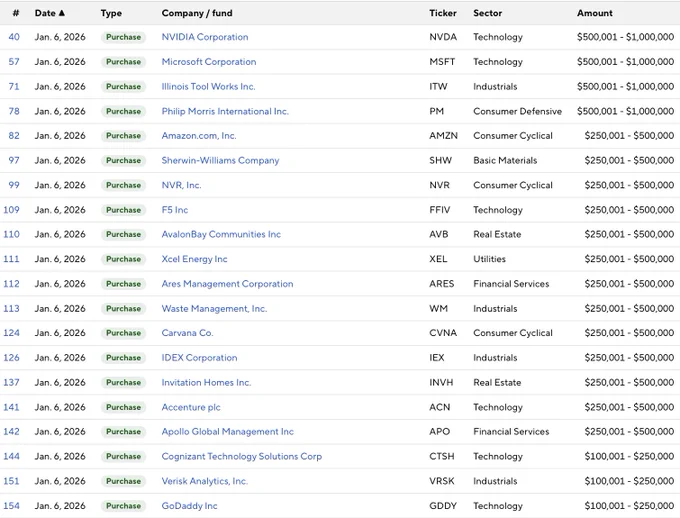Click row number 109 link
The width and height of the screenshot is (680, 518).
[x=11, y=210]
